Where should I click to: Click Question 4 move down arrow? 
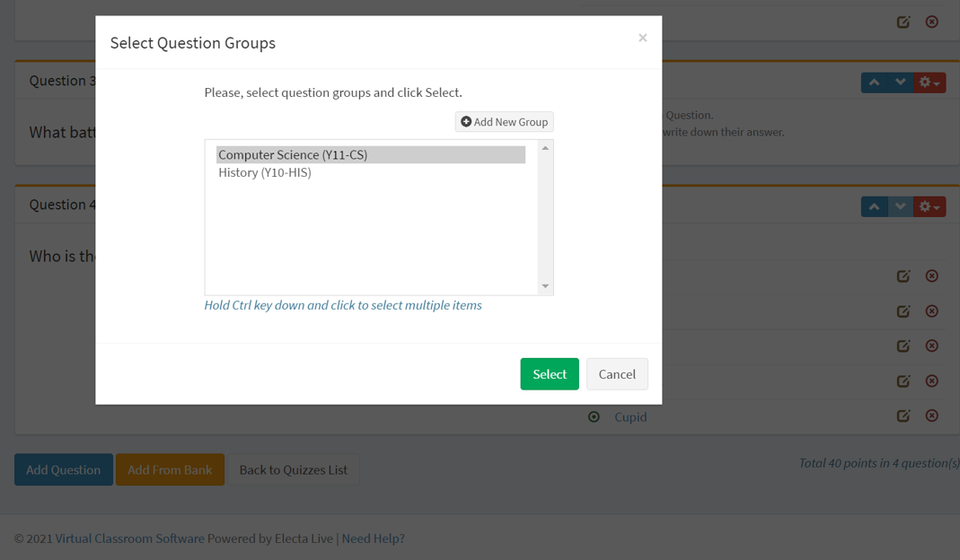[900, 207]
